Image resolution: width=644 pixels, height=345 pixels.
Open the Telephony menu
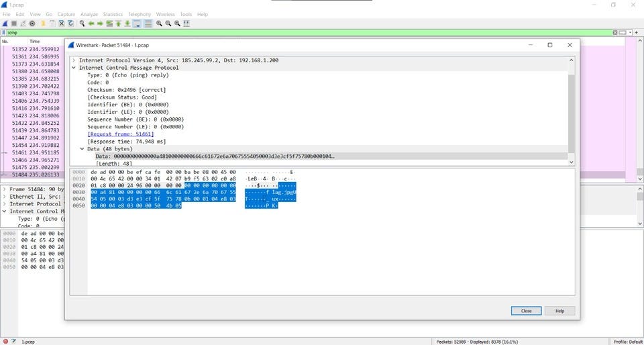140,14
